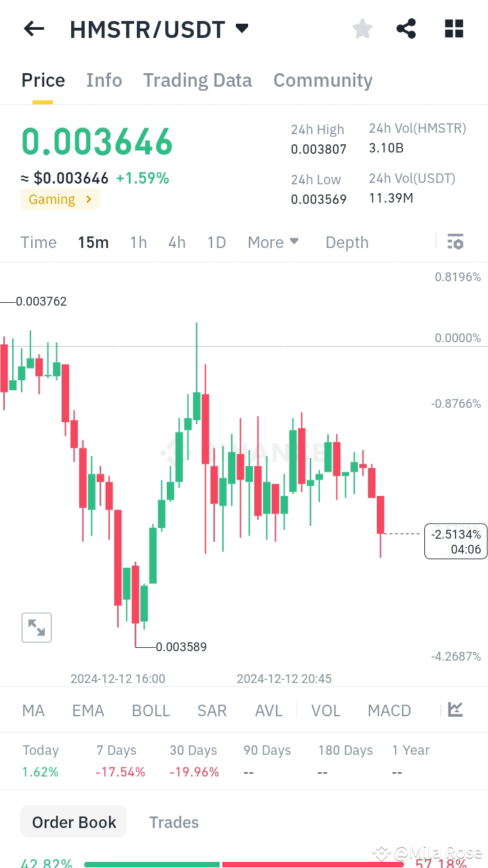Open the Trades tab

[x=174, y=822]
